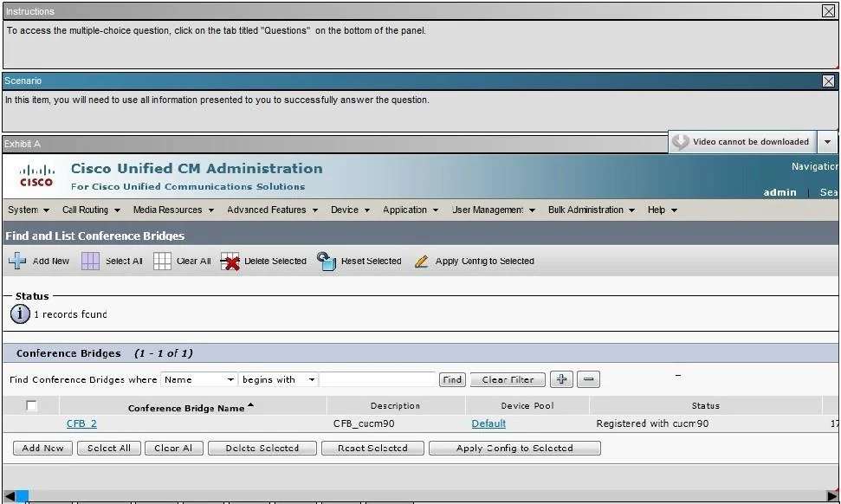Viewport: 841px width, 504px height.
Task: Click the download arrow icon in video bar
Action: pyautogui.click(x=680, y=141)
